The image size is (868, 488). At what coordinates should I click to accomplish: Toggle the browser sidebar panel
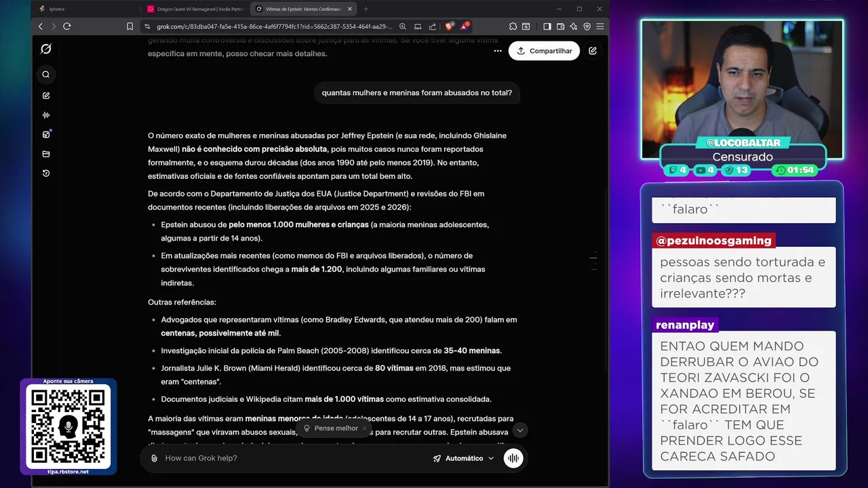[547, 26]
